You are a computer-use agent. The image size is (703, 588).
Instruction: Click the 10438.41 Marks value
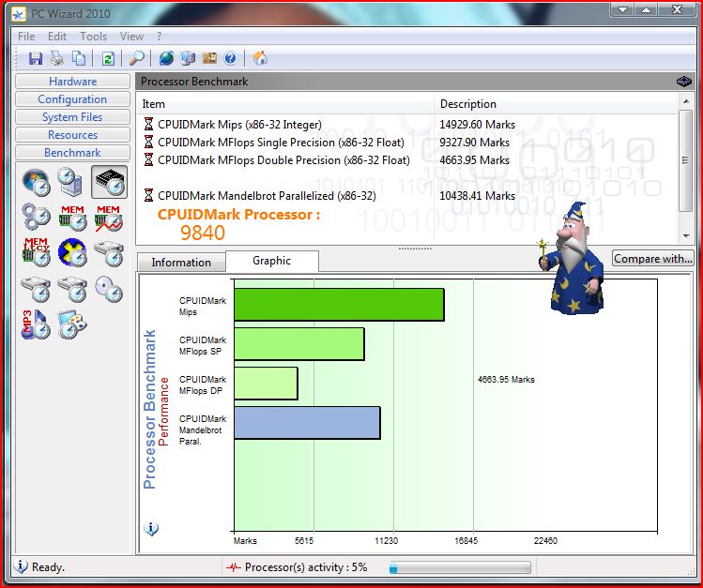click(477, 196)
